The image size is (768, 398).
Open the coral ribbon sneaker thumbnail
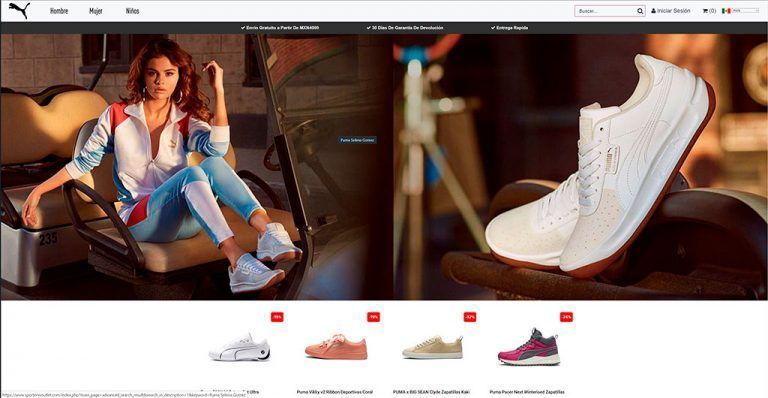(x=336, y=347)
